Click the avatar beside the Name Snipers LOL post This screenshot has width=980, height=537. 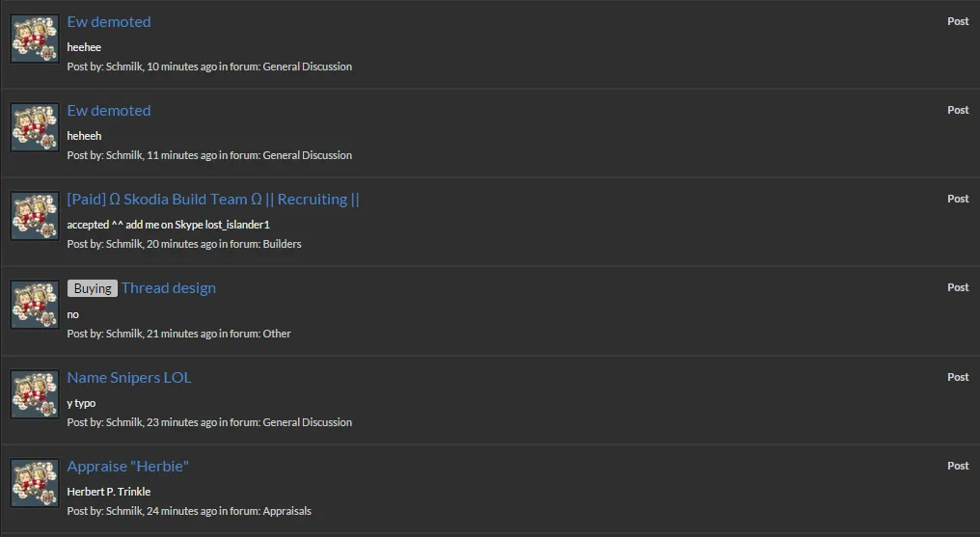click(x=35, y=394)
